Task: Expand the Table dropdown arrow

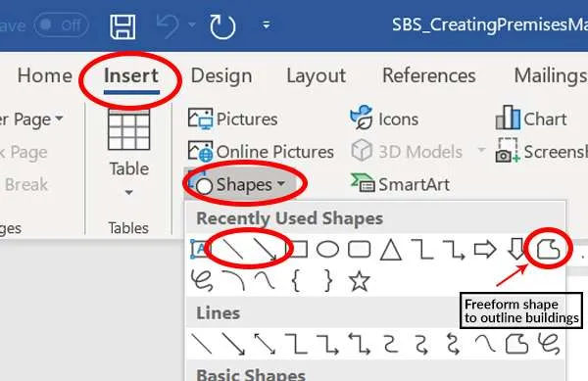Action: click(128, 193)
